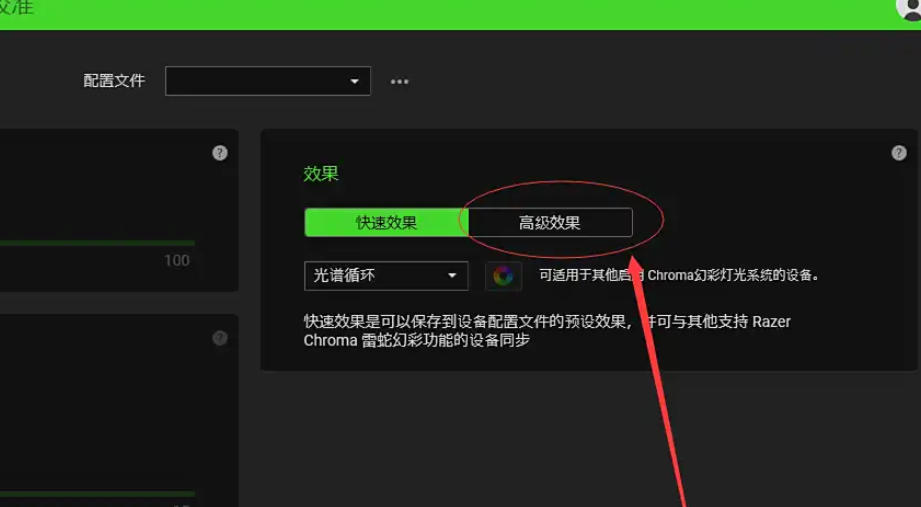
Task: Open help icon in lower left panel
Action: coord(220,338)
